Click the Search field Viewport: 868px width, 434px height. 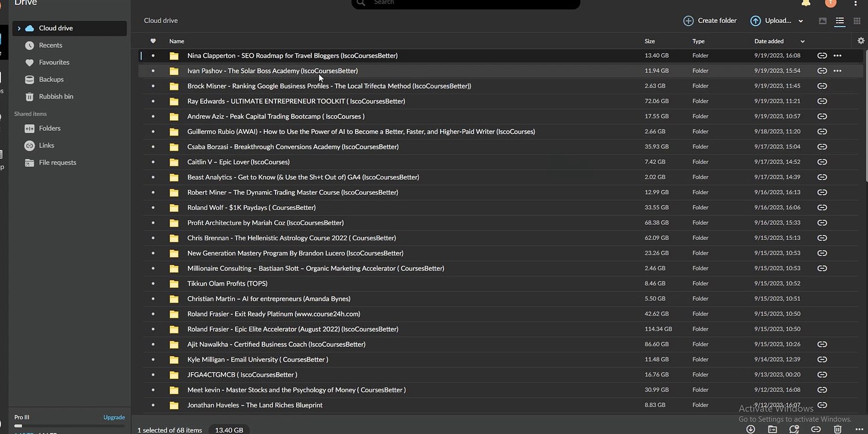pyautogui.click(x=465, y=3)
